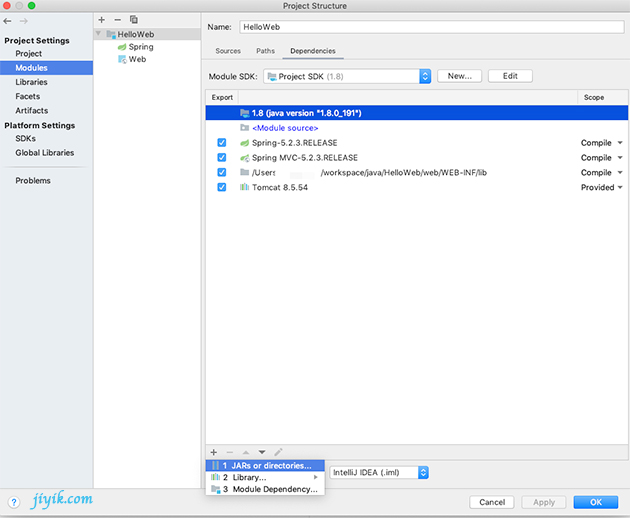The height and width of the screenshot is (518, 630).
Task: Open Global Libraries in the sidebar
Action: [45, 153]
